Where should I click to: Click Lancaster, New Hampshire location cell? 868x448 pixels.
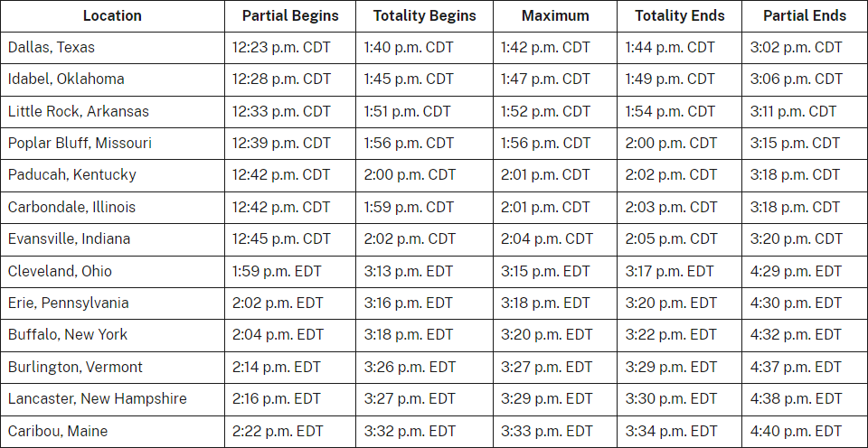pyautogui.click(x=112, y=399)
